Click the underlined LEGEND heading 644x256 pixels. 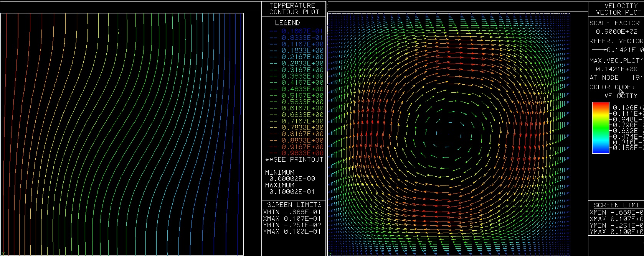(x=287, y=23)
